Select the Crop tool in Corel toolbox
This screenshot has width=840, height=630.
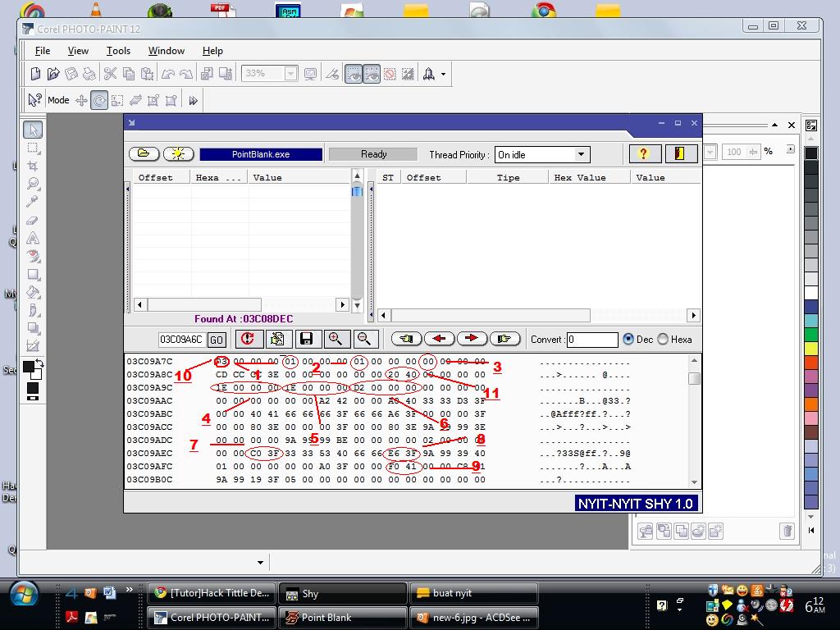[33, 166]
